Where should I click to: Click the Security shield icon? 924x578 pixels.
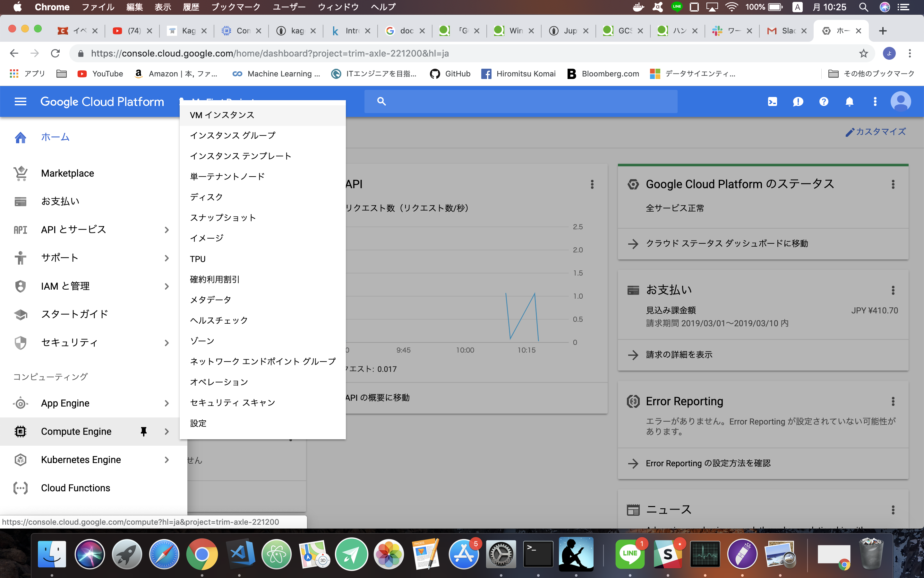21,343
